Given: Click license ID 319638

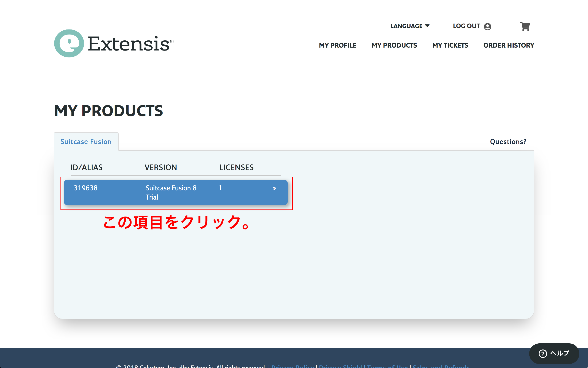Looking at the screenshot, I should (86, 188).
